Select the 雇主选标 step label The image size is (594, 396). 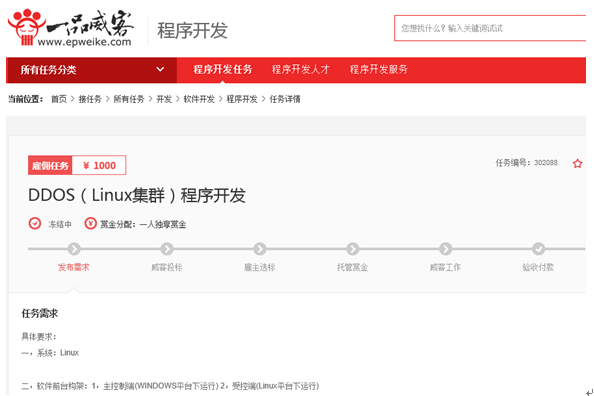click(x=259, y=267)
